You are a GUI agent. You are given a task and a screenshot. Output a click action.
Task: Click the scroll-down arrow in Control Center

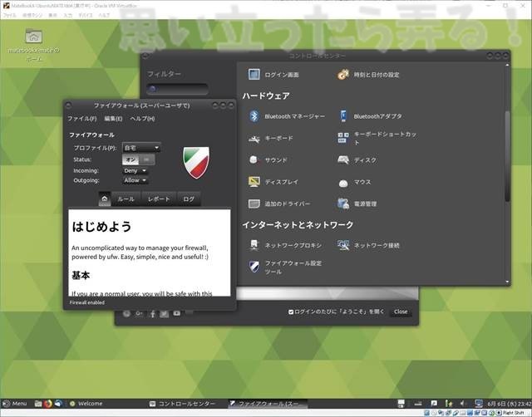tap(507, 282)
